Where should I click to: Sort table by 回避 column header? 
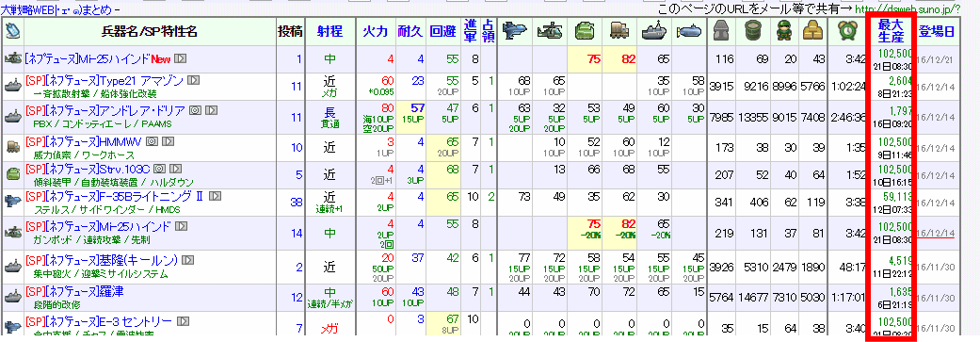click(443, 32)
